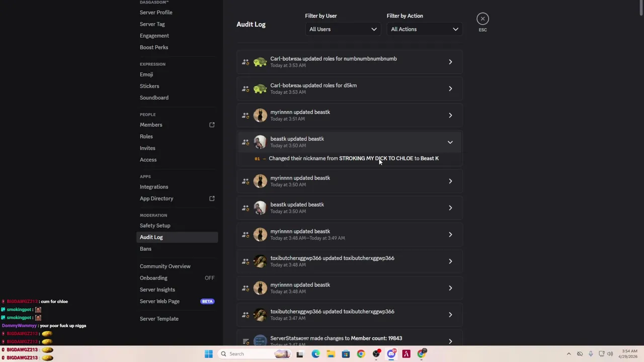Open Onboarding settings marked OFF
Image resolution: width=644 pixels, height=362 pixels.
coord(177,278)
